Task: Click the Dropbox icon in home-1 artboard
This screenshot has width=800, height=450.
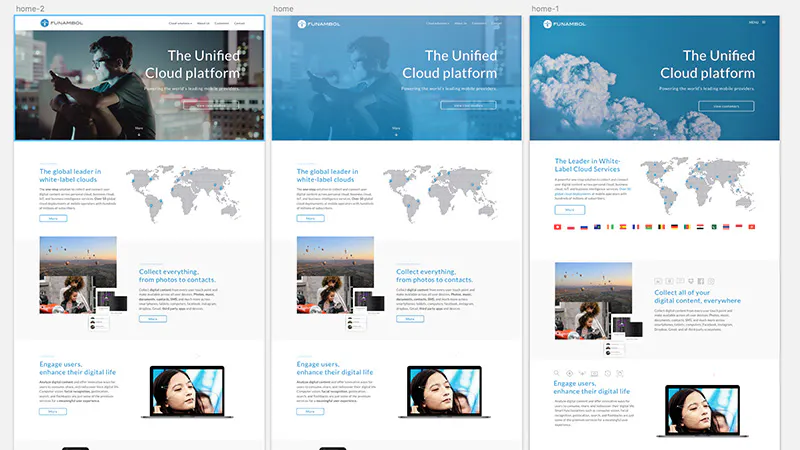Action: 691,281
